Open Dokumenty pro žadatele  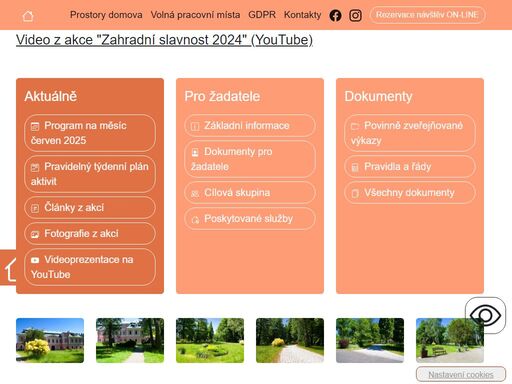coord(250,159)
